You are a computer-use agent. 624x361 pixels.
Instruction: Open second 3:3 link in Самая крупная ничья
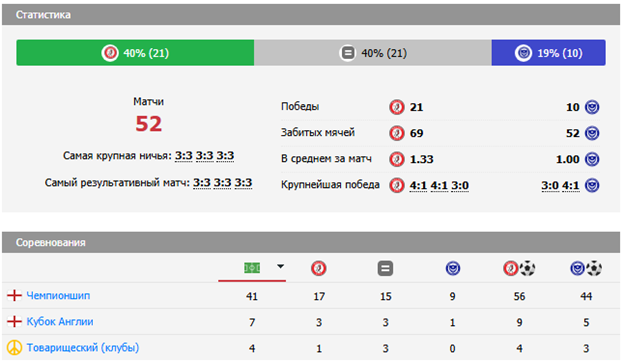[x=205, y=156]
